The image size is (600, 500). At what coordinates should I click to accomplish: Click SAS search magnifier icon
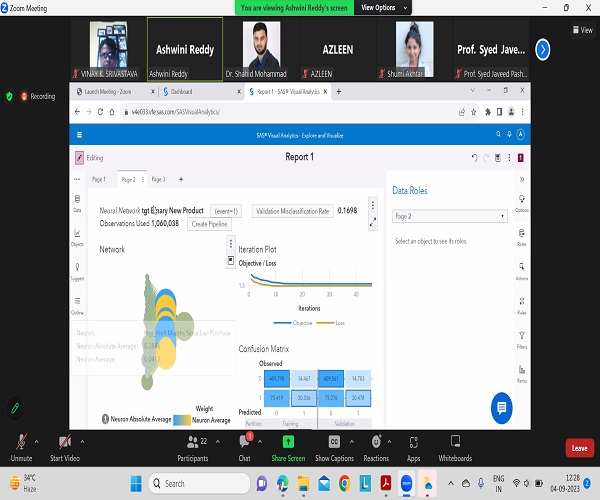[x=498, y=134]
